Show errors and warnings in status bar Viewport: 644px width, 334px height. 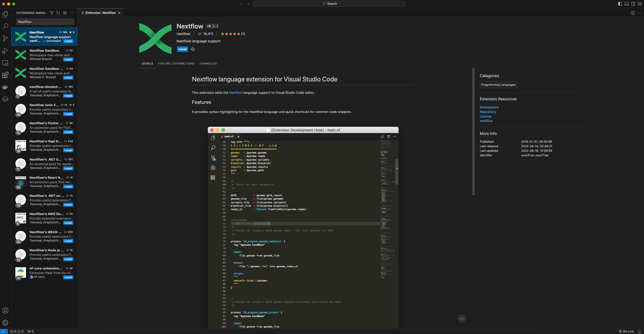point(17,331)
